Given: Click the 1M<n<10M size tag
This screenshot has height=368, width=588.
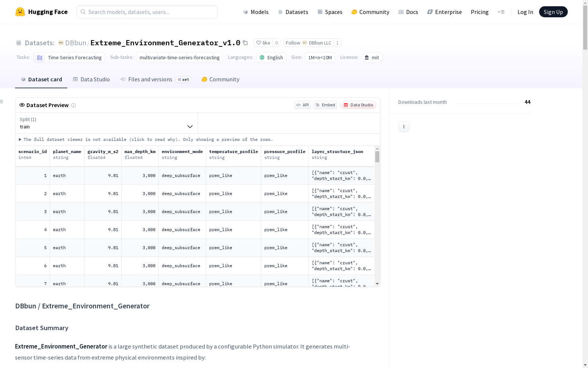Looking at the screenshot, I should 320,57.
